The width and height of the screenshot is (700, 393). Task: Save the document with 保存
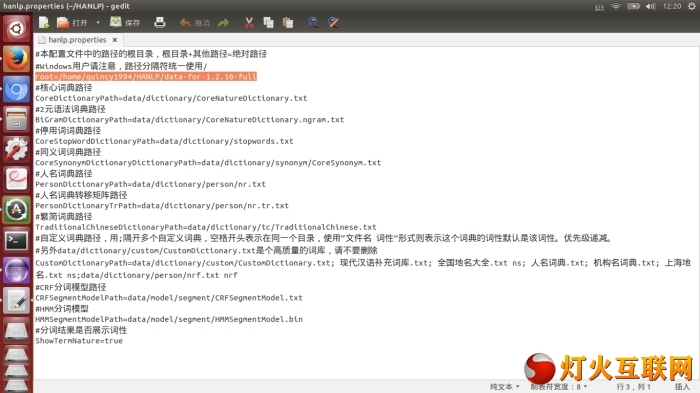[125, 22]
